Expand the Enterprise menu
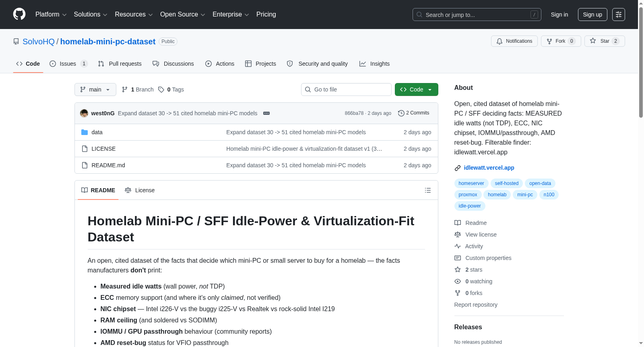 pos(231,15)
